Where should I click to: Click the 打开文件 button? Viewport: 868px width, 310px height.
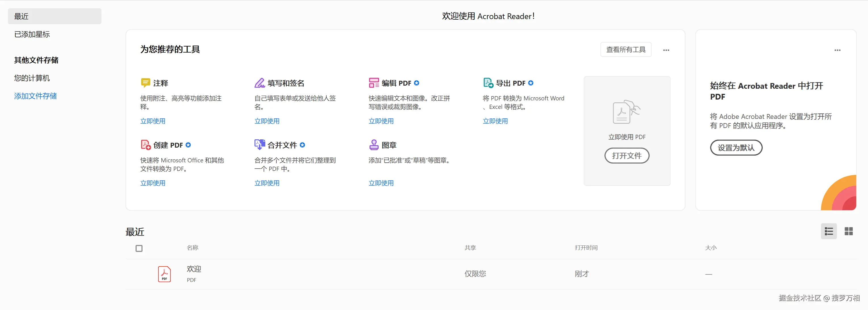[627, 156]
